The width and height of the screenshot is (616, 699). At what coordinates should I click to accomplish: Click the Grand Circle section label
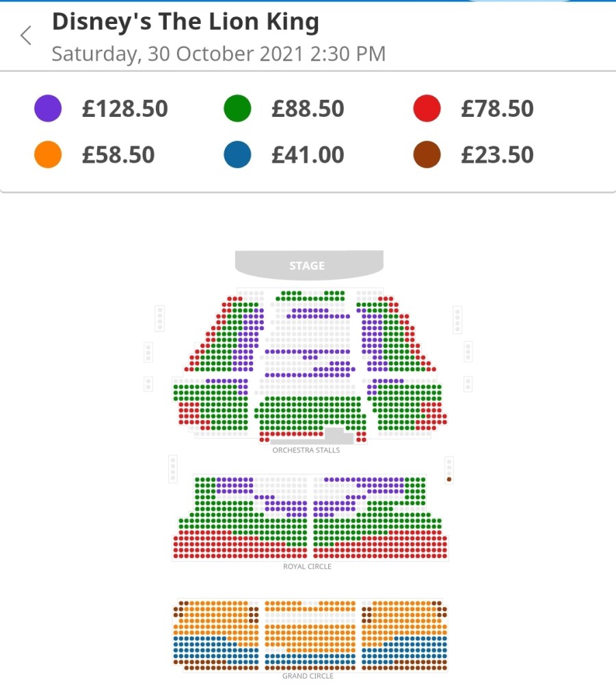(x=308, y=676)
